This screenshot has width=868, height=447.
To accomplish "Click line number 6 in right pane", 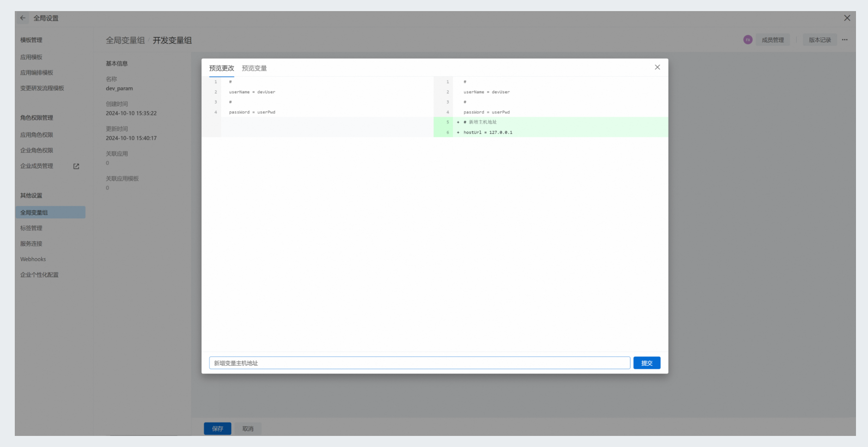I will click(447, 132).
